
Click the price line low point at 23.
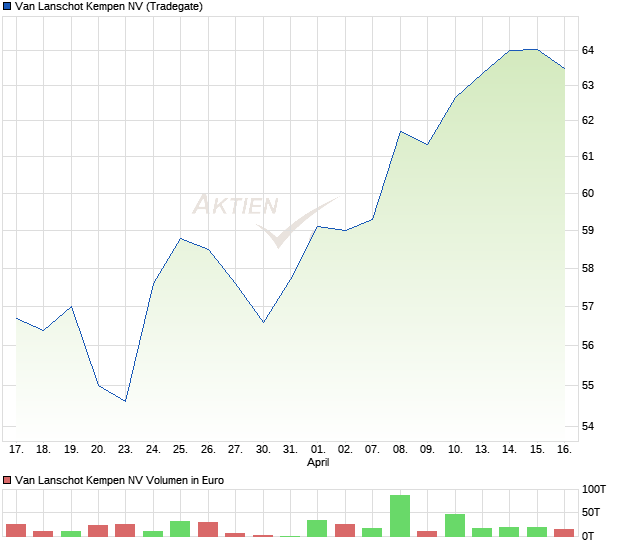(x=125, y=401)
